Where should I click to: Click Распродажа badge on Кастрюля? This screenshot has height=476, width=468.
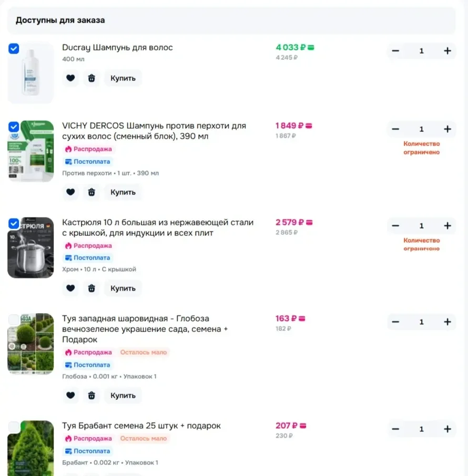tap(88, 245)
